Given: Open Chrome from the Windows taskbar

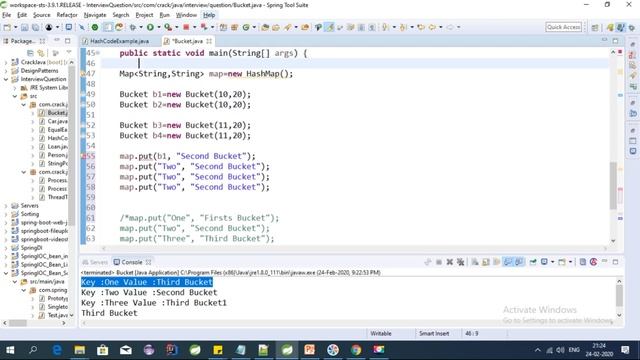Looking at the screenshot, I should [356, 350].
